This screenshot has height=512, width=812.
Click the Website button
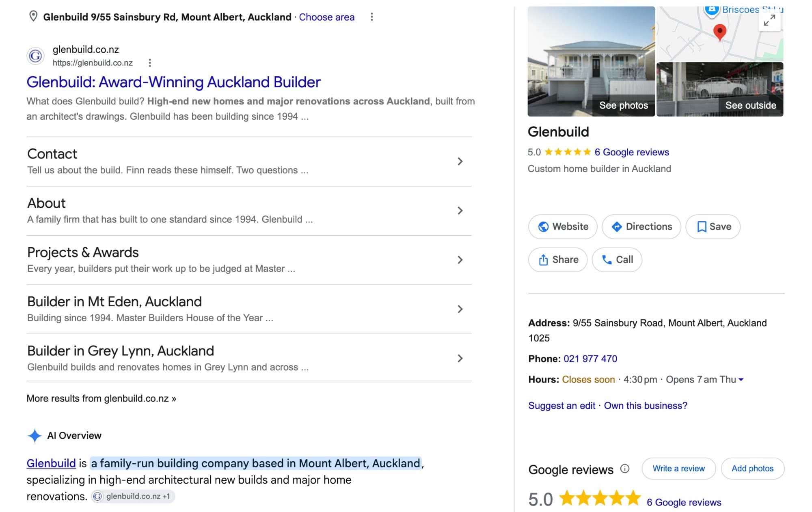point(563,227)
